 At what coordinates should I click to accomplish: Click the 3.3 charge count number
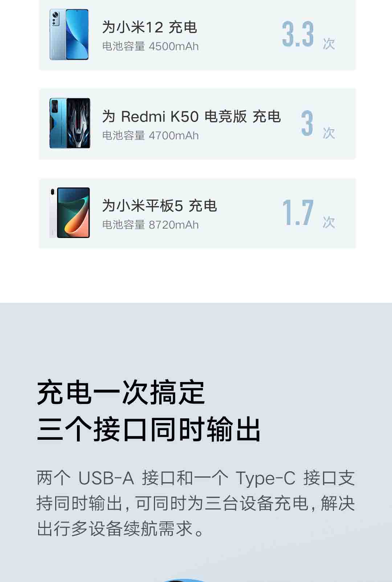(x=298, y=34)
